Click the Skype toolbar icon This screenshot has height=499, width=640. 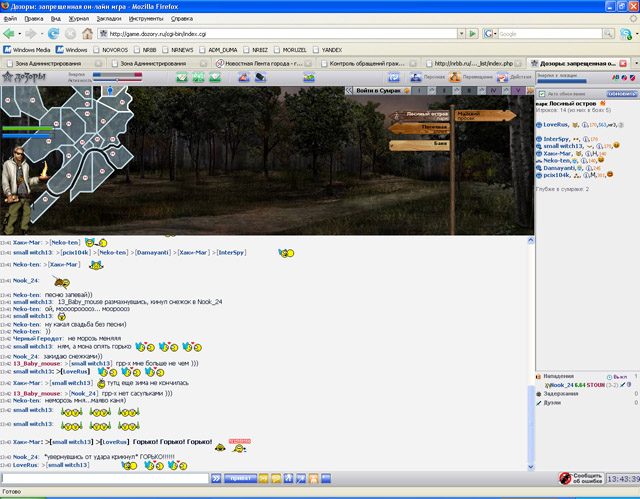pos(626,34)
